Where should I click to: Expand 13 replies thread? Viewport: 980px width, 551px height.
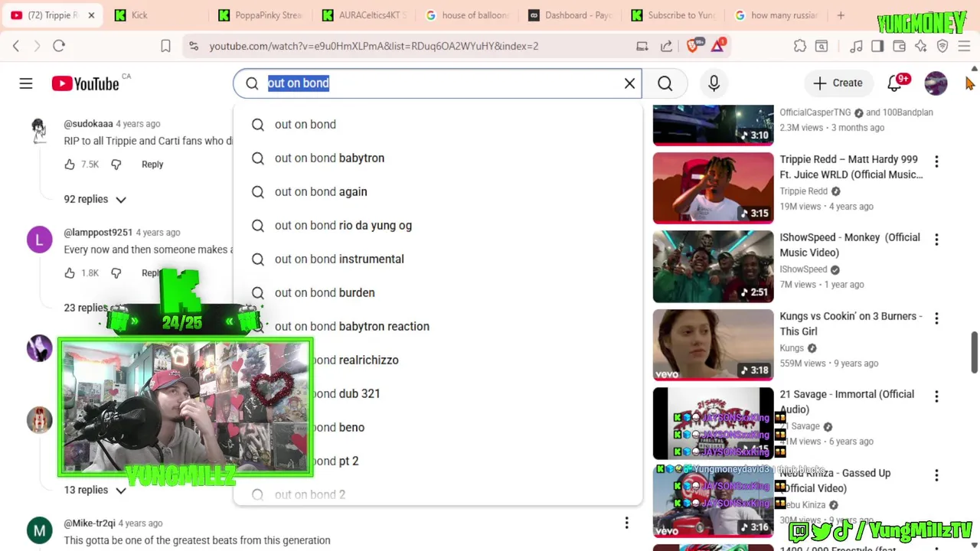coord(95,490)
